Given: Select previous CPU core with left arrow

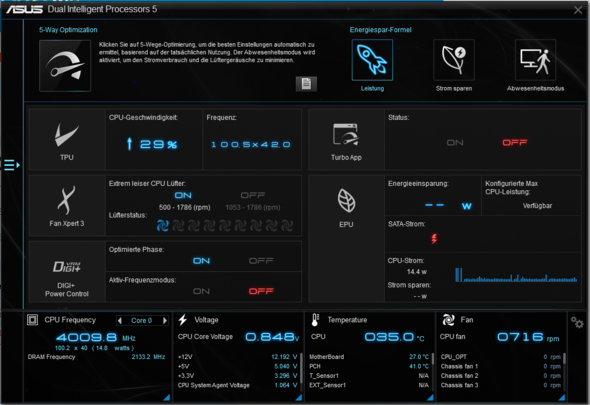Looking at the screenshot, I should pos(120,320).
